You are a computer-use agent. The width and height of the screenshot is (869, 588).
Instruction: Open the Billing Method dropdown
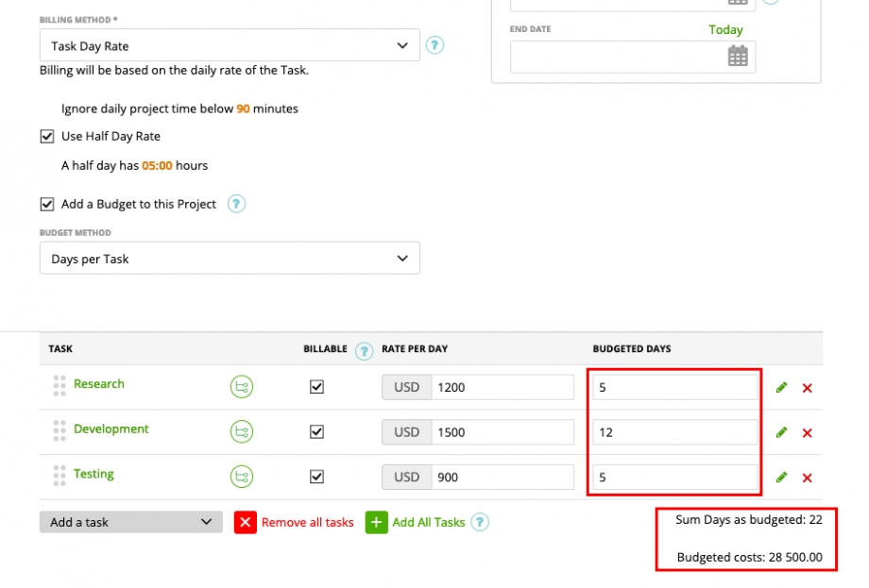click(230, 44)
